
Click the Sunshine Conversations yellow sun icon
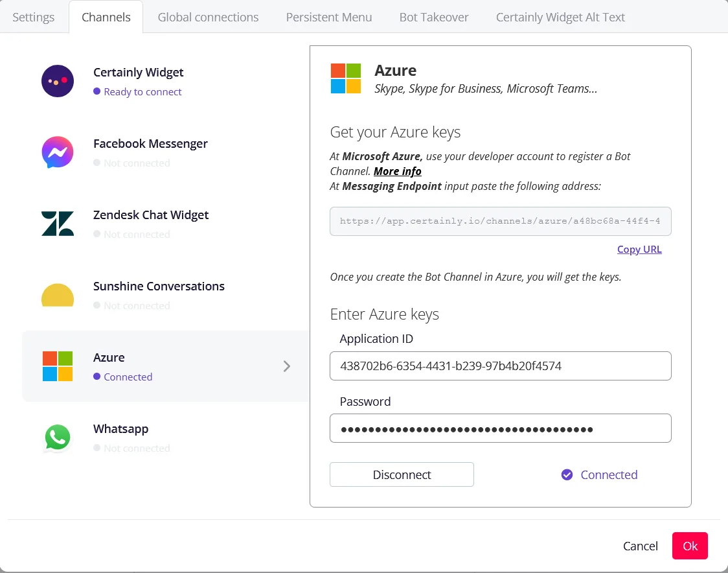[x=58, y=295]
